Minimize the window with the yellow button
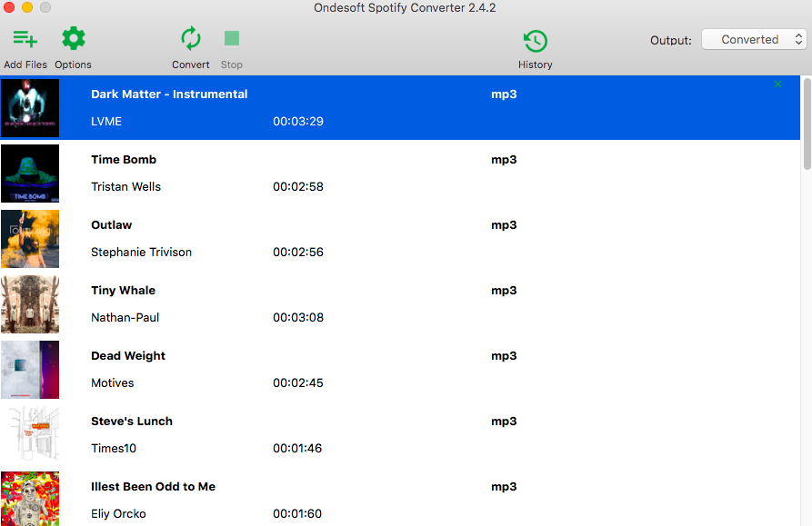This screenshot has width=812, height=526. click(27, 7)
